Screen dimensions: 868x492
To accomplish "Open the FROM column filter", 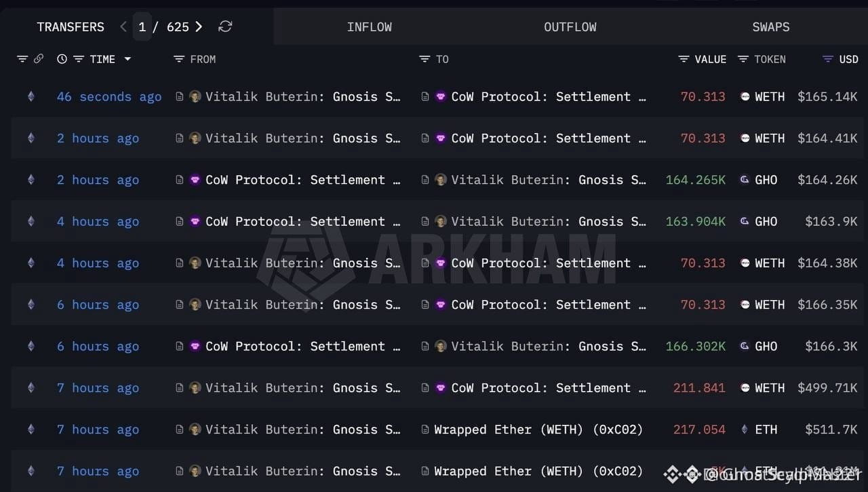I will (x=179, y=59).
